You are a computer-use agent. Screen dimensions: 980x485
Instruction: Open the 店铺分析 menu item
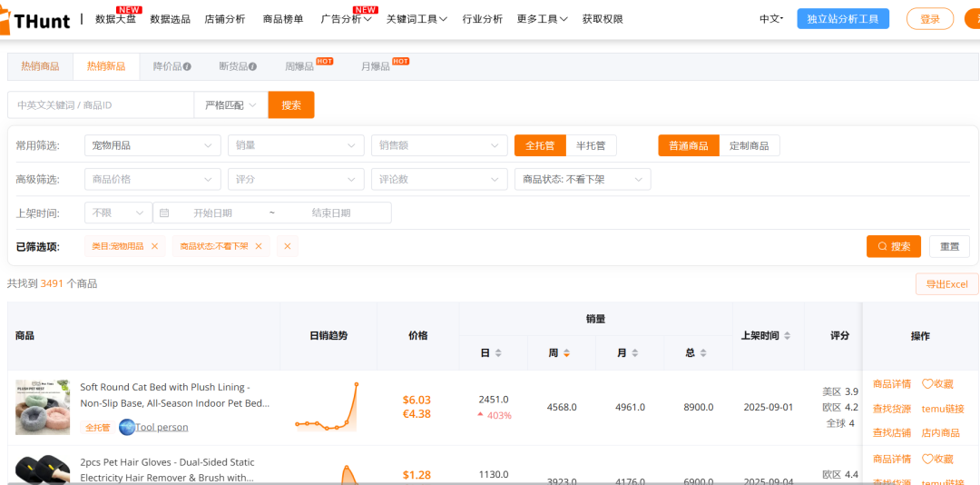click(x=224, y=19)
